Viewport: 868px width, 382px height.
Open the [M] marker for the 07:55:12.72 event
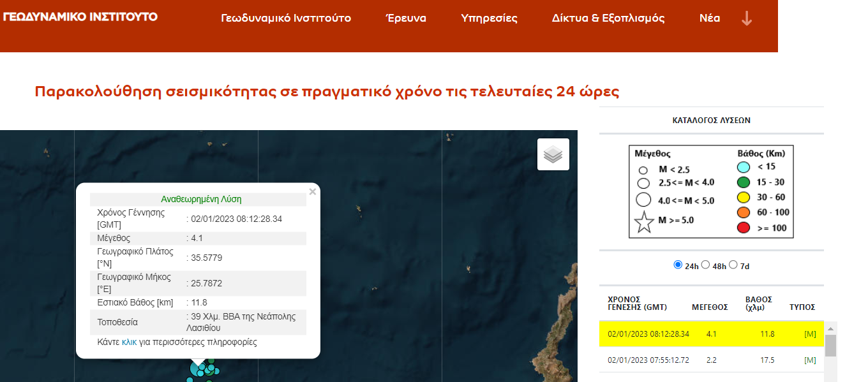[810, 360]
